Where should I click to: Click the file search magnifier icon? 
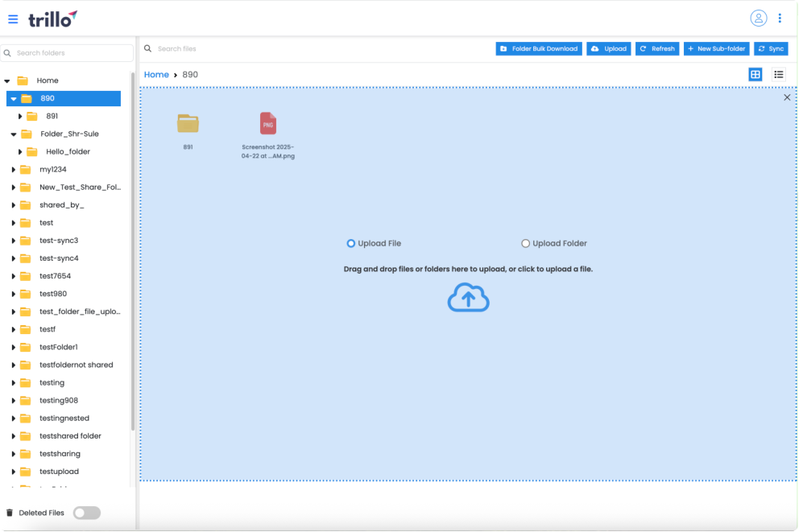click(147, 48)
